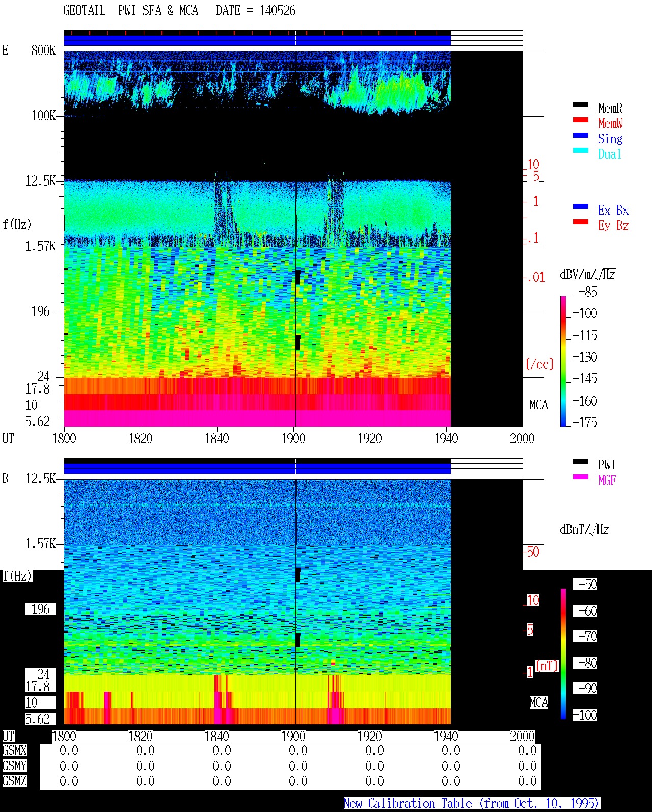Screen dimensions: 652x812
Task: Click the black PWI legend swatch
Action: point(581,461)
